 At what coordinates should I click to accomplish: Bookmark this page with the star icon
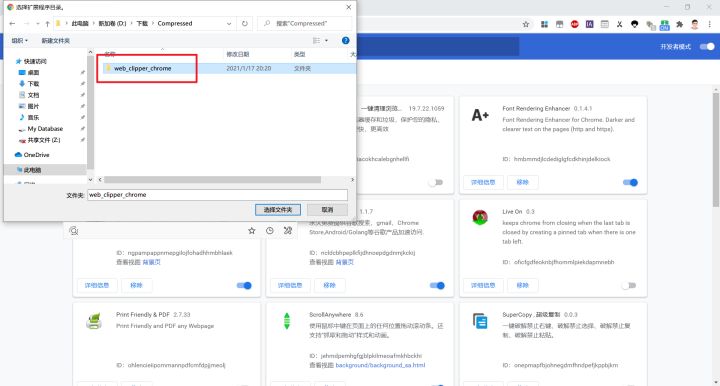pyautogui.click(x=526, y=24)
